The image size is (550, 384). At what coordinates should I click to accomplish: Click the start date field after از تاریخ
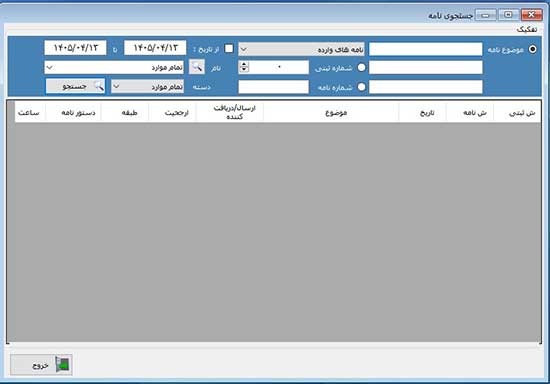pos(155,48)
